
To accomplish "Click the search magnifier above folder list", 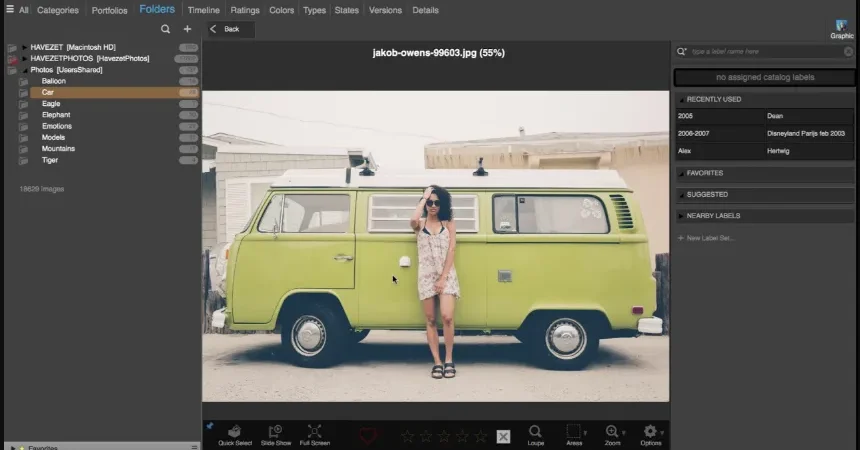I will [x=165, y=29].
